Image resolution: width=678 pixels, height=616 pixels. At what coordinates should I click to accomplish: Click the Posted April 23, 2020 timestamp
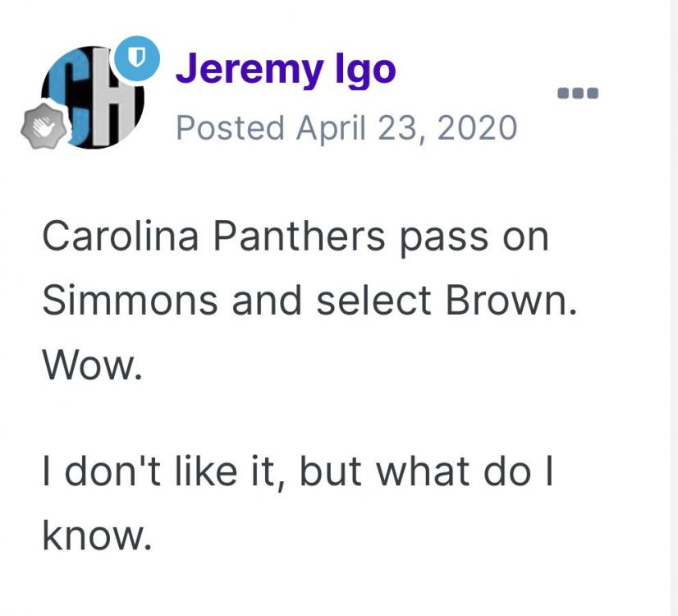pyautogui.click(x=346, y=127)
